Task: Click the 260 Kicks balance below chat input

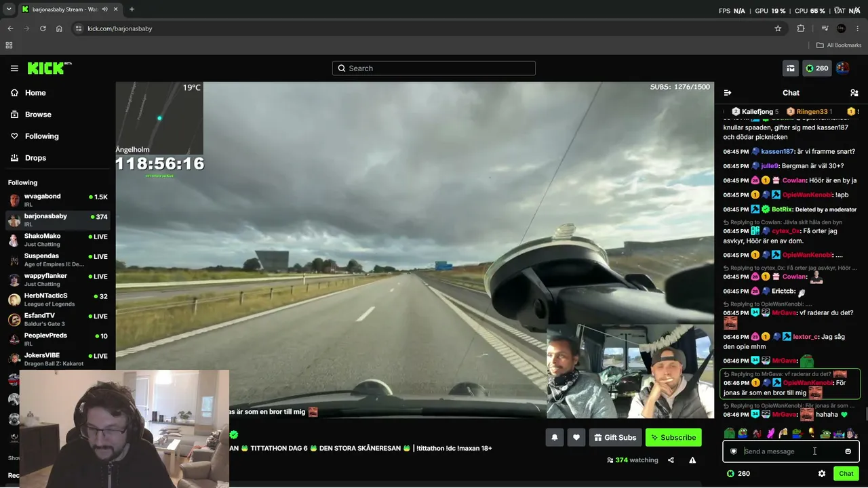Action: point(738,474)
